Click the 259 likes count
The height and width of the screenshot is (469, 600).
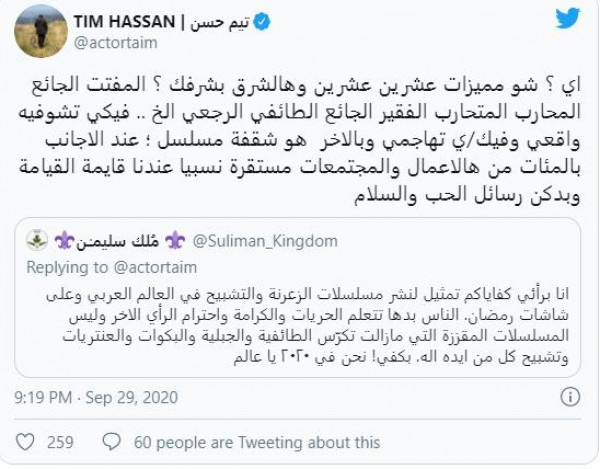coord(62,442)
